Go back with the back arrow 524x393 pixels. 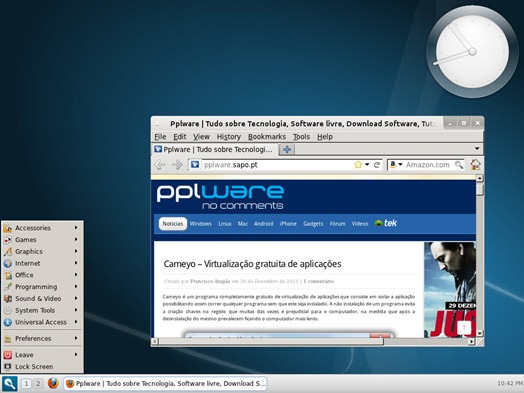[160, 164]
